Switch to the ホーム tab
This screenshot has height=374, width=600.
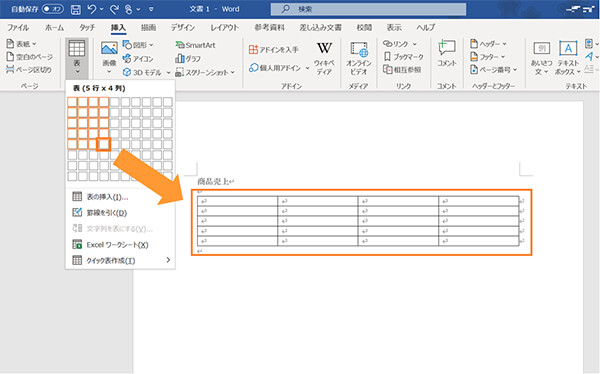tap(54, 28)
